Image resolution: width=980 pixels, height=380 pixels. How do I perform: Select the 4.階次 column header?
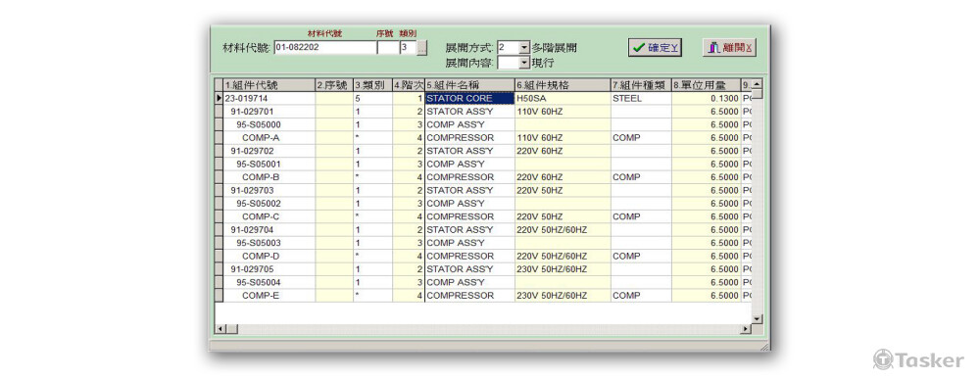(x=409, y=85)
